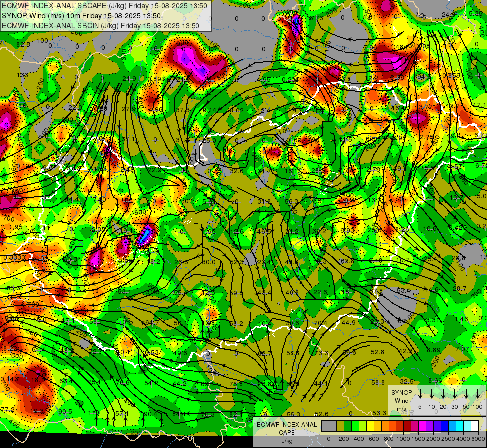Pick the olive 100-200 J/kg CAPE swatch
The height and width of the screenshot is (448, 487).
coord(340,426)
